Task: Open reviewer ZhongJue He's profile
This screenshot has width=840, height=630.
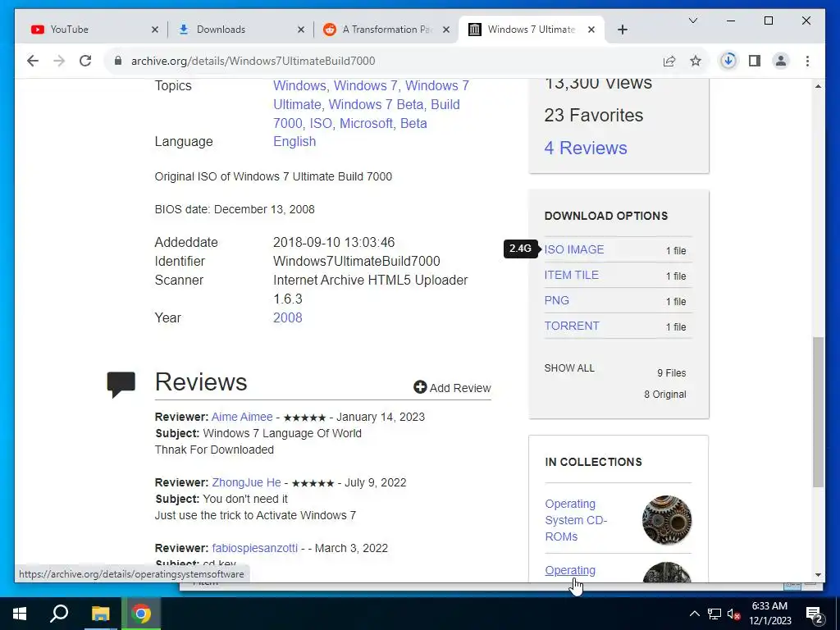Action: point(246,482)
